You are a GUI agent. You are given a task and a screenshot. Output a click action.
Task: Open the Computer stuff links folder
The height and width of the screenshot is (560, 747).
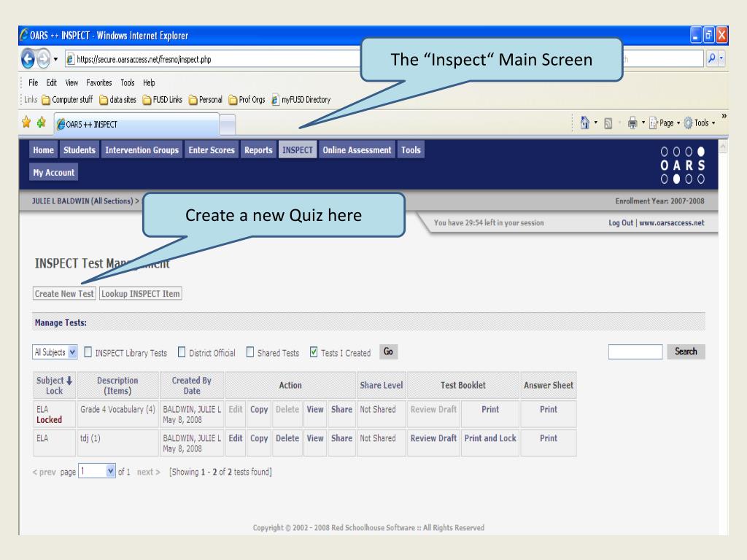point(67,99)
